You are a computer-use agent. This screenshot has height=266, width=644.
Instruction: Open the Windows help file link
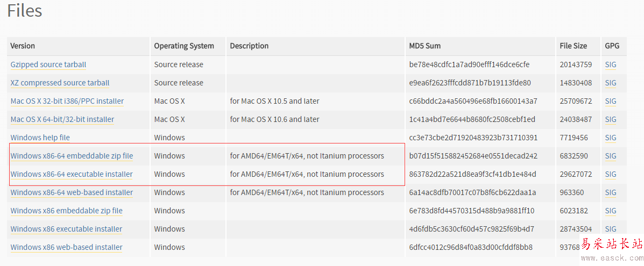[40, 138]
